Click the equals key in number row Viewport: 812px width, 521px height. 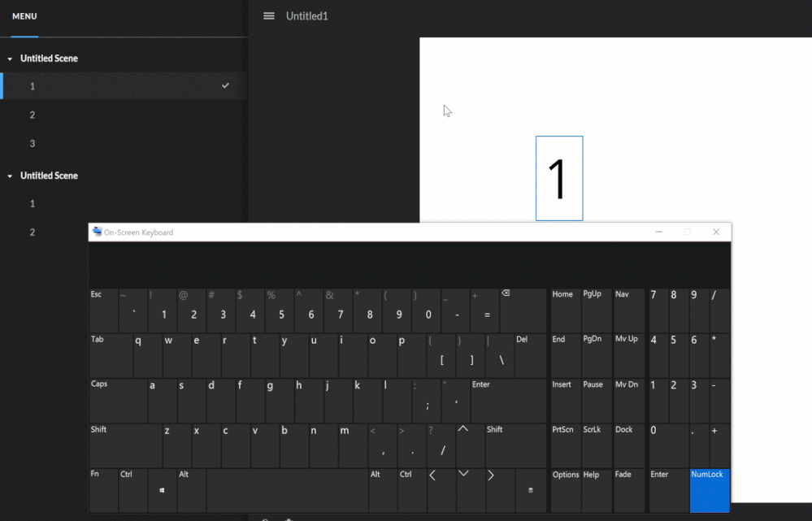(x=484, y=310)
